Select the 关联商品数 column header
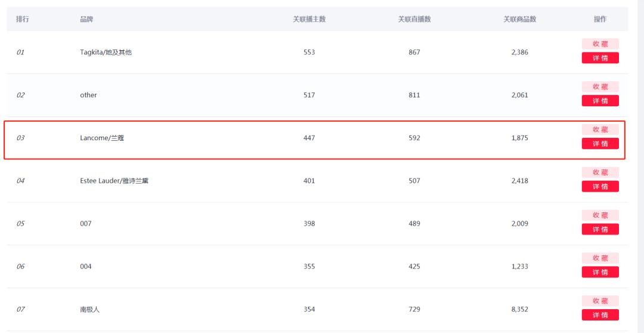 click(x=519, y=19)
